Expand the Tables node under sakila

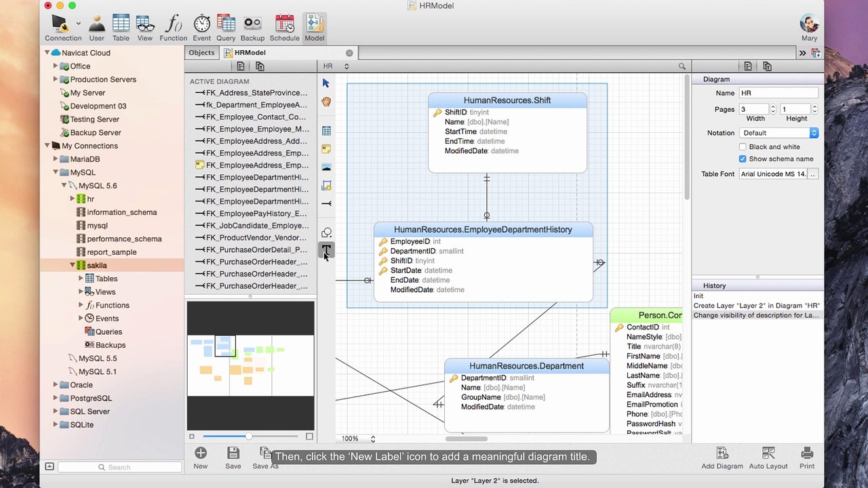pyautogui.click(x=81, y=279)
